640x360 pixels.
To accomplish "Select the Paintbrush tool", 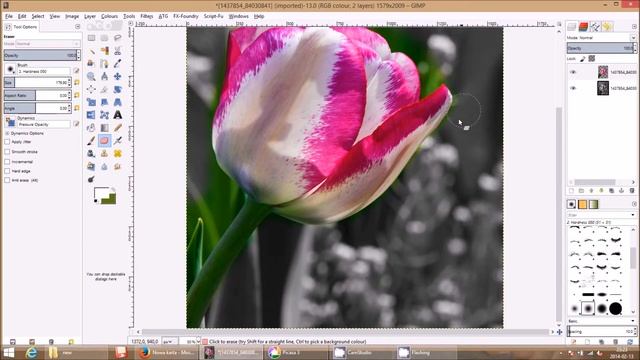I will click(x=91, y=141).
